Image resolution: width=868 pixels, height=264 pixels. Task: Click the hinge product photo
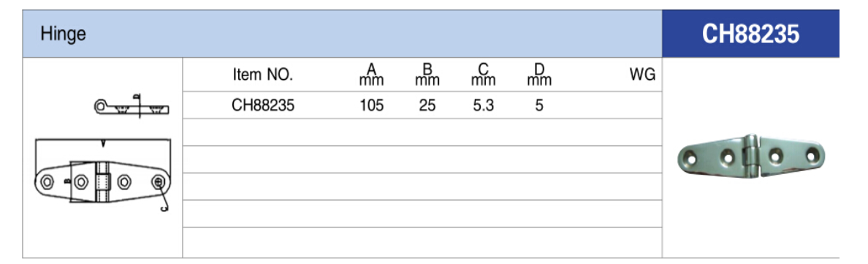(x=750, y=156)
